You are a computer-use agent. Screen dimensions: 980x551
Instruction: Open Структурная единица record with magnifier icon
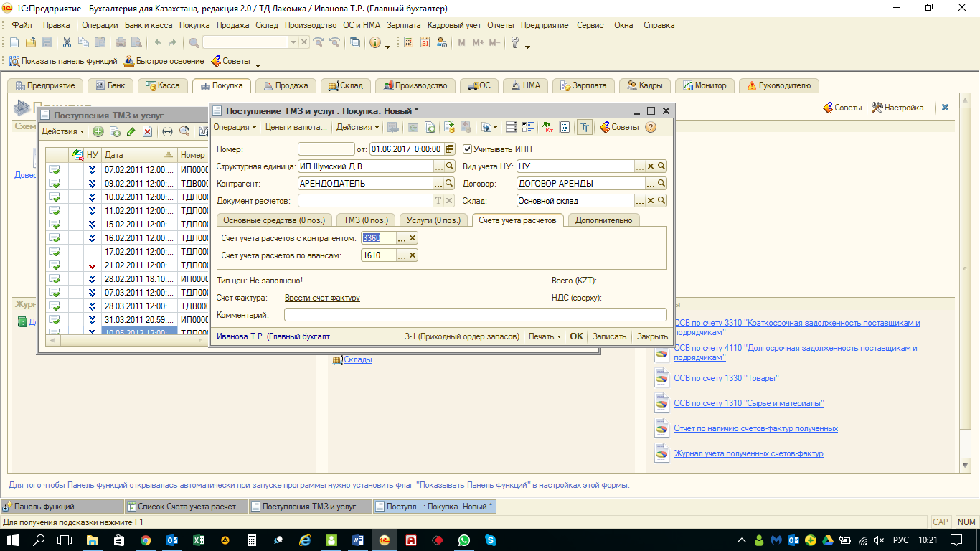[x=450, y=166]
